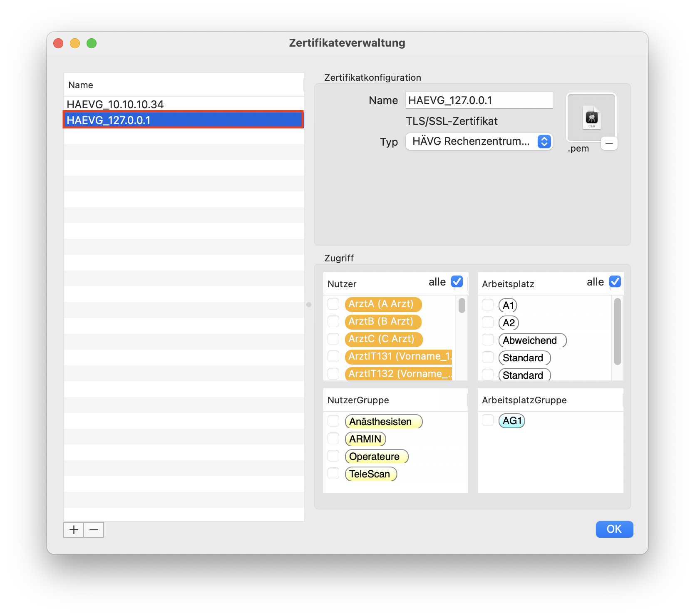Check the Operateure group checkbox
Screen dimensions: 695x616
[x=333, y=456]
